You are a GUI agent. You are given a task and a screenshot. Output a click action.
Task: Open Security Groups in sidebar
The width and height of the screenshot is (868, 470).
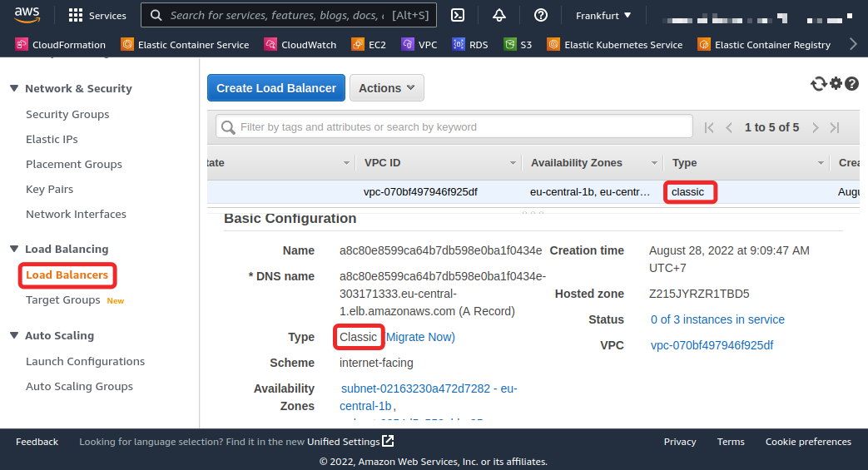[x=67, y=114]
